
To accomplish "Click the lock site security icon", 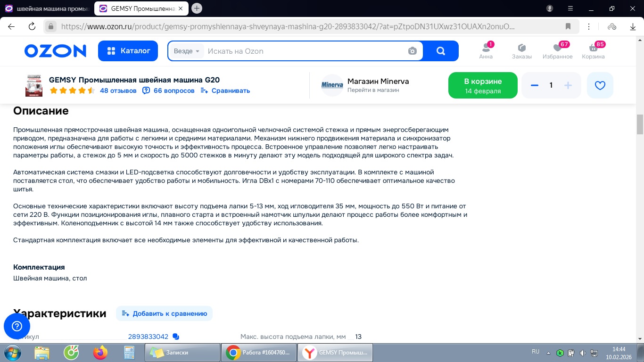I will coord(51,26).
